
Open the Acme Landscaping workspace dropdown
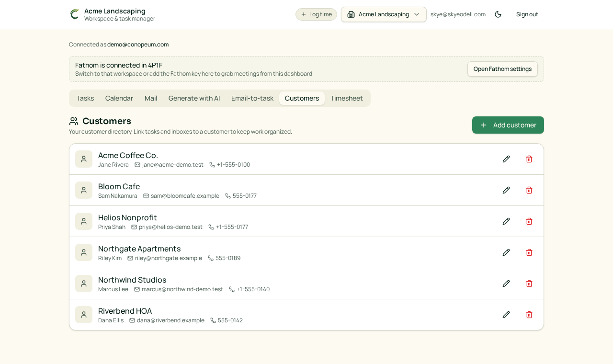[384, 14]
